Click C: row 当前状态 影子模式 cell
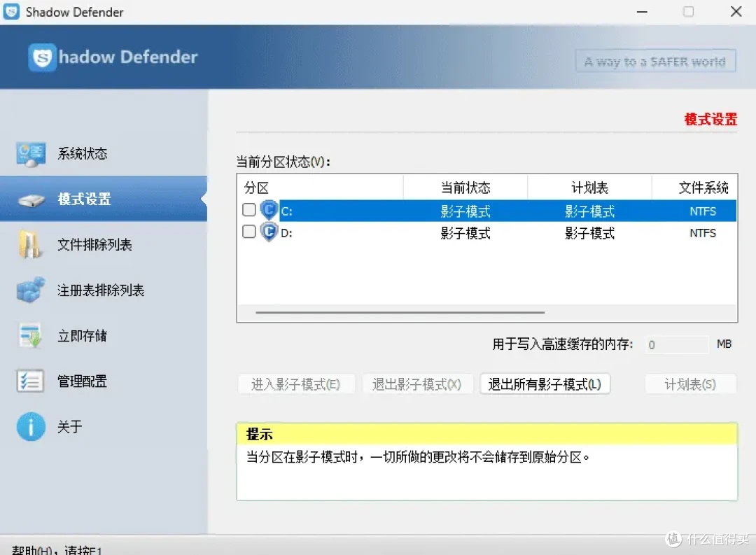The width and height of the screenshot is (756, 555). [x=465, y=211]
